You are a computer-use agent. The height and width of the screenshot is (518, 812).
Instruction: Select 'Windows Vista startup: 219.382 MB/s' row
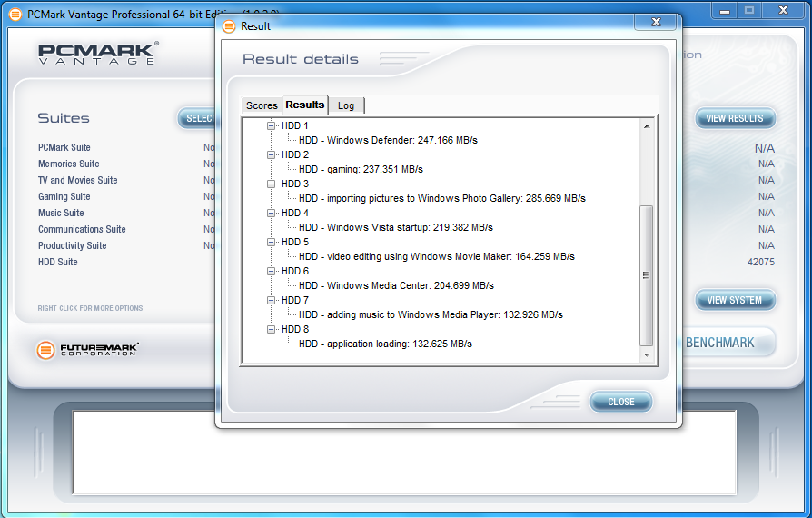click(396, 227)
